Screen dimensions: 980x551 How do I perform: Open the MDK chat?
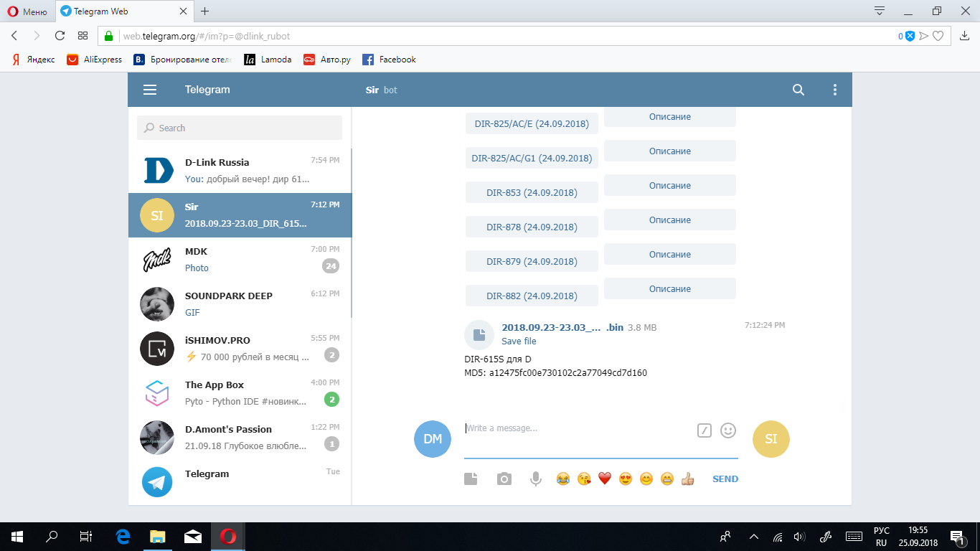pos(240,260)
